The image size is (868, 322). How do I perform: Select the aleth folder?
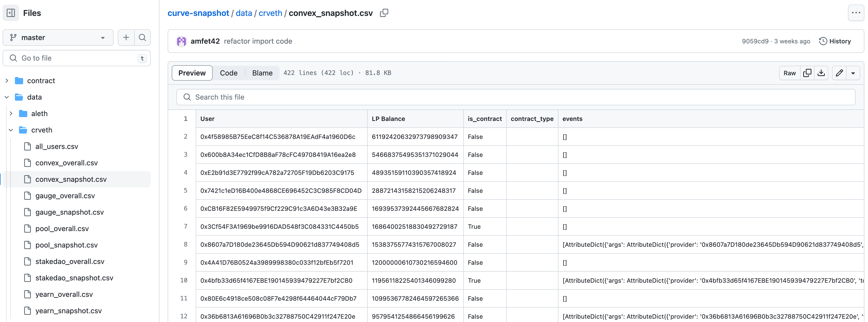point(39,114)
